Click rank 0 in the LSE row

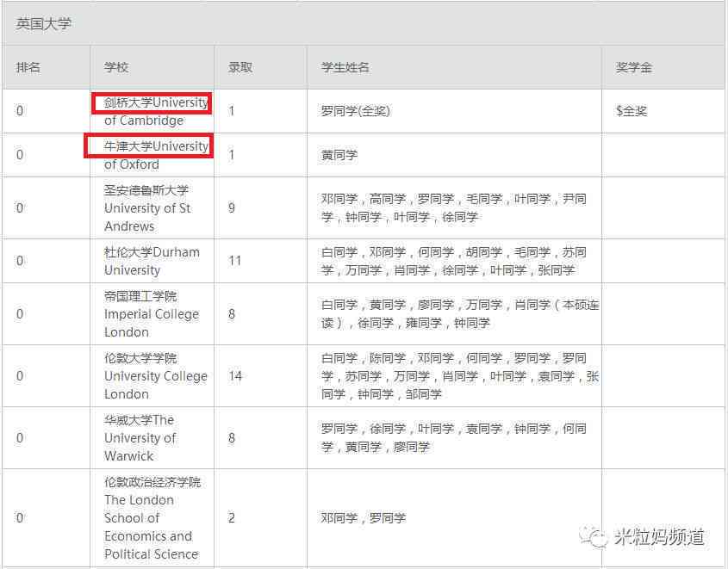pos(20,517)
